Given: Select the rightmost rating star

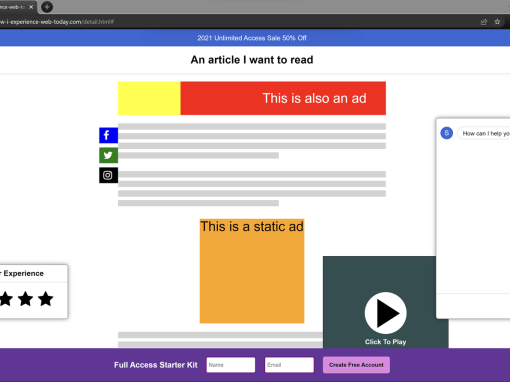Looking at the screenshot, I should click(46, 299).
